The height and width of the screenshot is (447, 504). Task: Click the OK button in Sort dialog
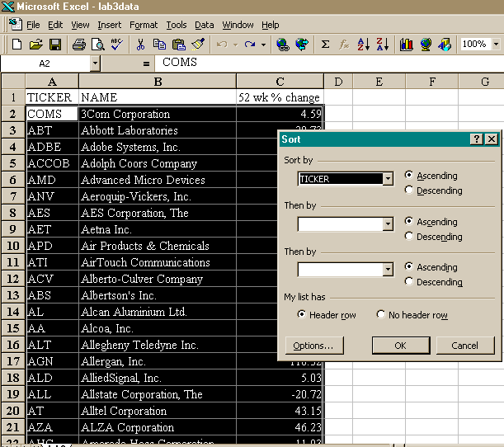coord(400,346)
